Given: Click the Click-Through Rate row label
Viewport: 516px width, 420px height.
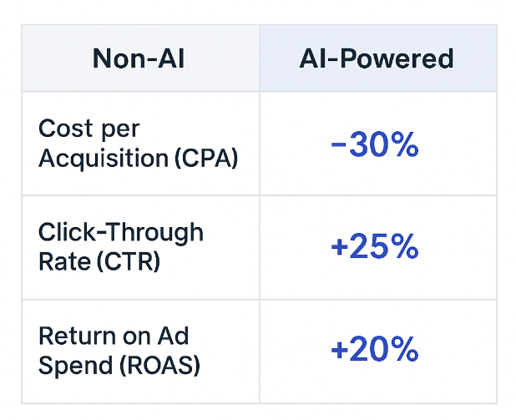Looking at the screenshot, I should coord(121,246).
